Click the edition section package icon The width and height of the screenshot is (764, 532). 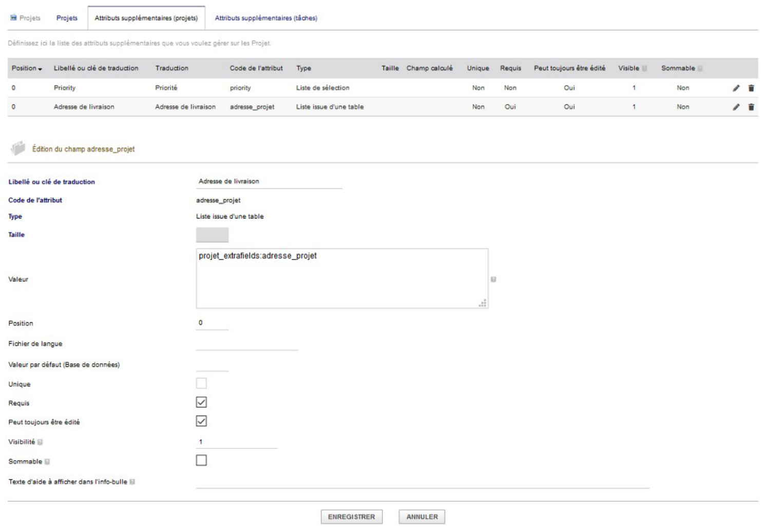(x=18, y=148)
